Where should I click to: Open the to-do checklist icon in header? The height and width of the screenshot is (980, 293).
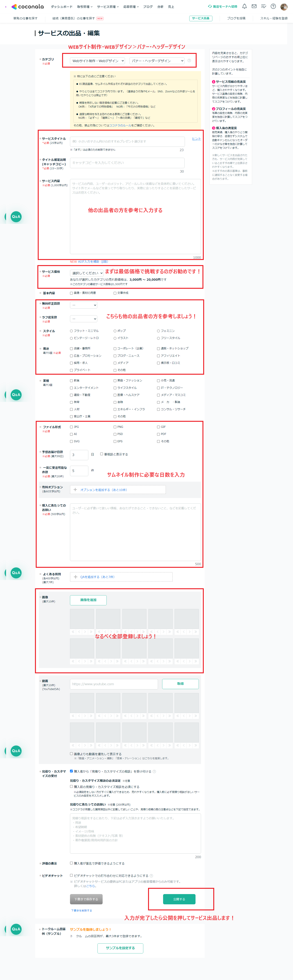tap(263, 6)
